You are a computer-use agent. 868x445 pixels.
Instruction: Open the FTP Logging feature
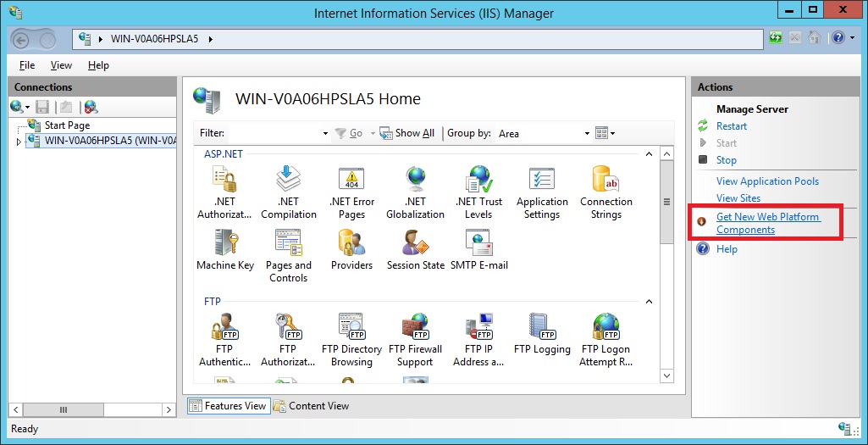point(542,334)
